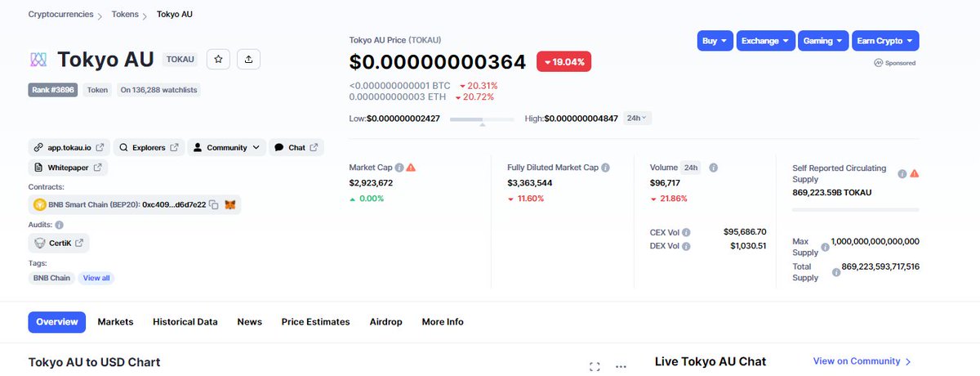Click the Audits info icon
980x376 pixels.
click(x=60, y=225)
